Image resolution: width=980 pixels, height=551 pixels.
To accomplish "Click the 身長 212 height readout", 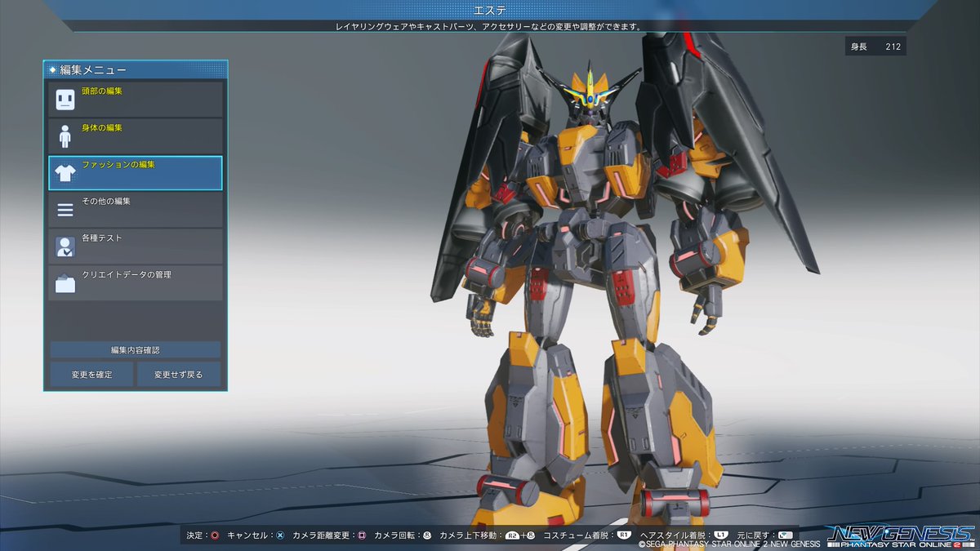I will [x=875, y=47].
